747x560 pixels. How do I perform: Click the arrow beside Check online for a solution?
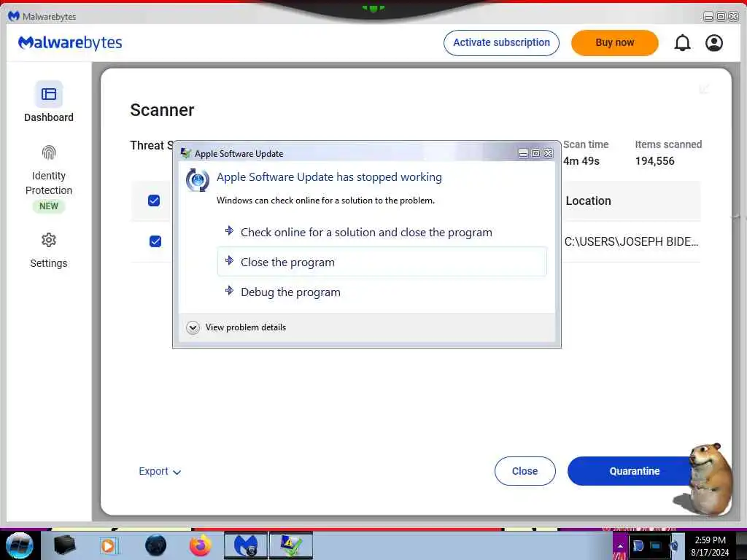pyautogui.click(x=229, y=231)
